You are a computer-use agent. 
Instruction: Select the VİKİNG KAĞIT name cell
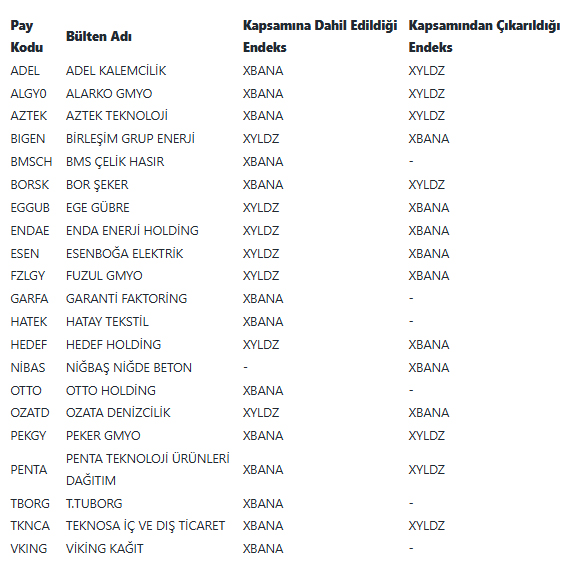point(105,549)
